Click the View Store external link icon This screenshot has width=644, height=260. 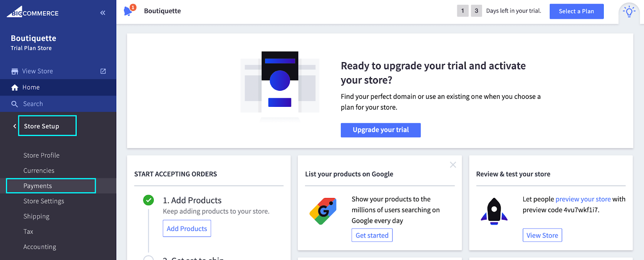coord(103,71)
